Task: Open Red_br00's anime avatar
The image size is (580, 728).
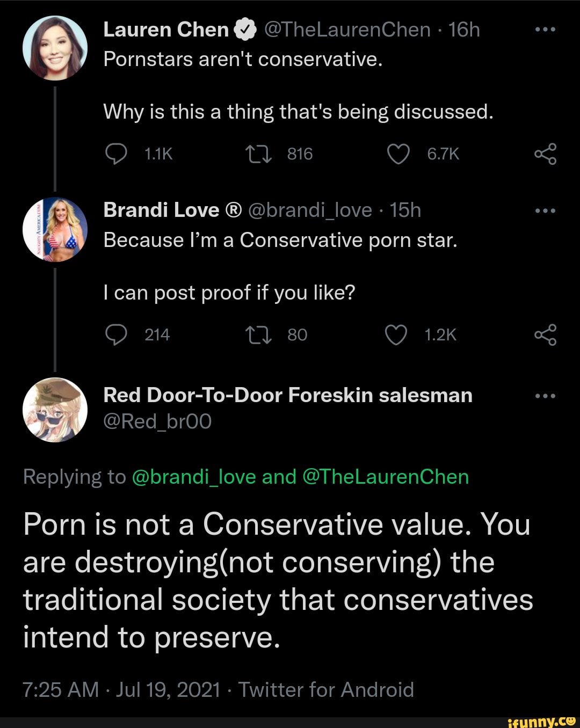Action: pos(55,410)
